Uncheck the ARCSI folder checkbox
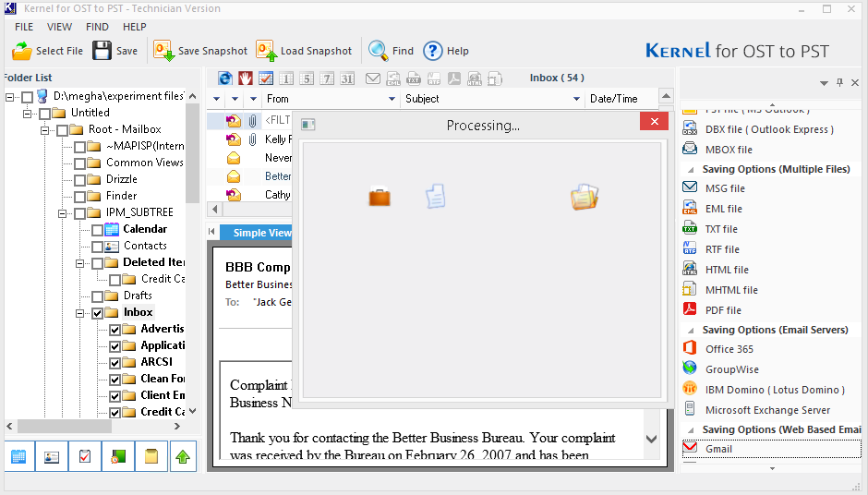 pyautogui.click(x=115, y=363)
